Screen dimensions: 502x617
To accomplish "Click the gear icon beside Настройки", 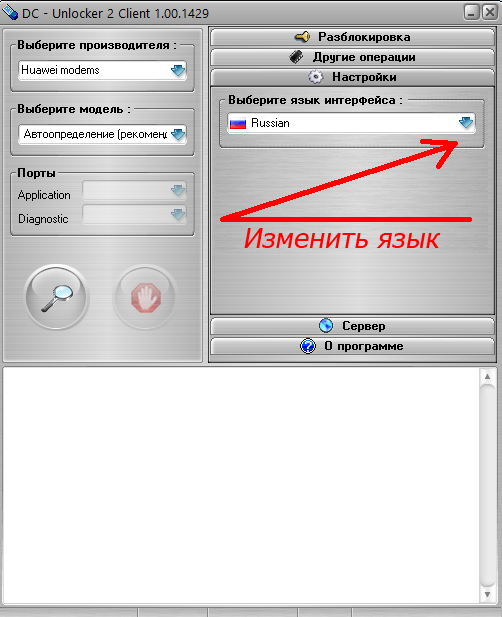I will pyautogui.click(x=316, y=77).
